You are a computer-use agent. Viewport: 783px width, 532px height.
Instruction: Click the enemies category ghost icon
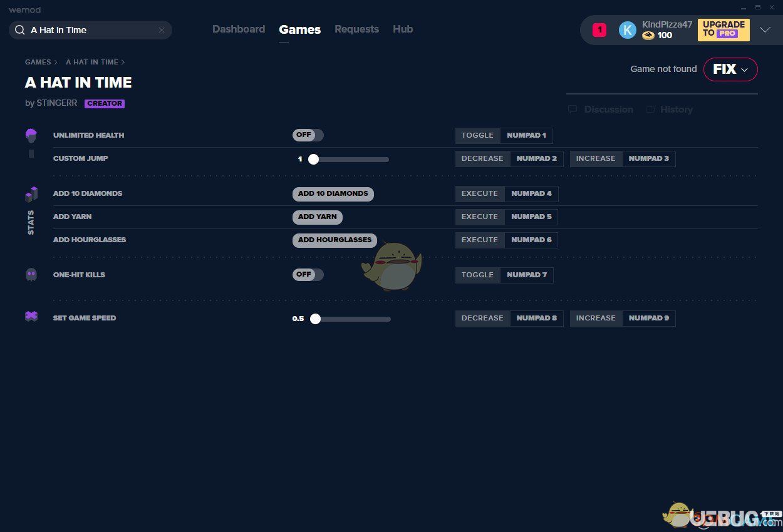click(31, 275)
